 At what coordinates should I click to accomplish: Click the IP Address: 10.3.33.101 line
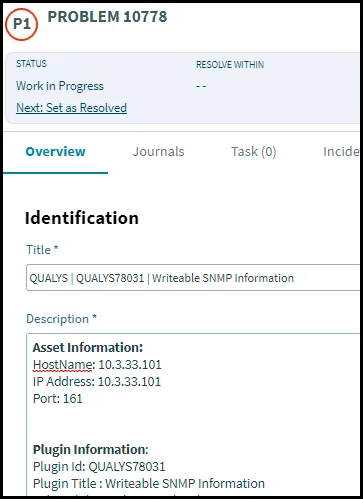[x=97, y=382]
